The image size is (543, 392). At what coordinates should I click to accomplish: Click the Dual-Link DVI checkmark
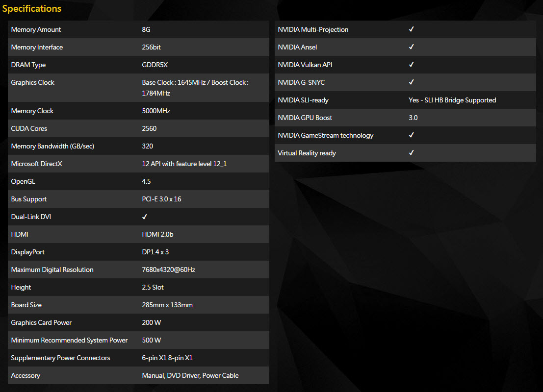(x=145, y=217)
